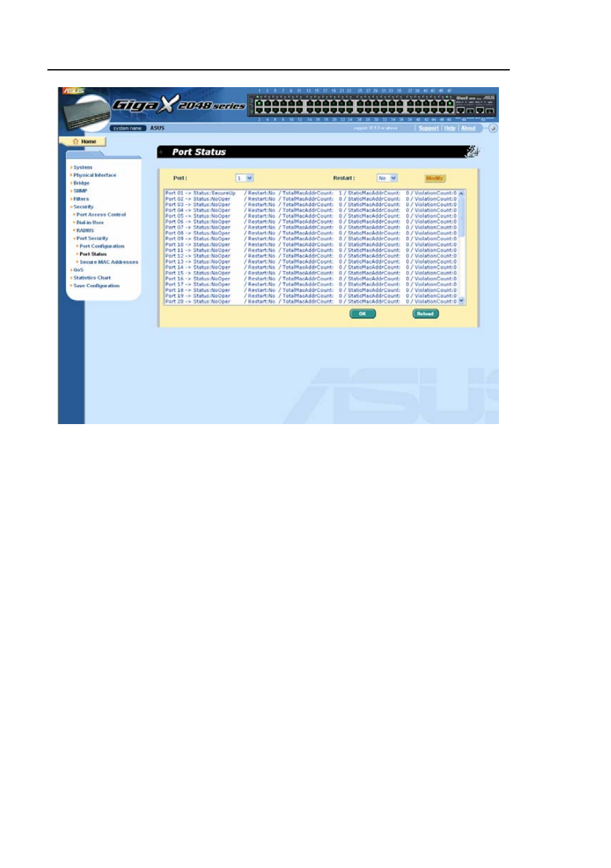Expand the Bridge menu item
Viewport: 611px width, 868px height.
[81, 183]
